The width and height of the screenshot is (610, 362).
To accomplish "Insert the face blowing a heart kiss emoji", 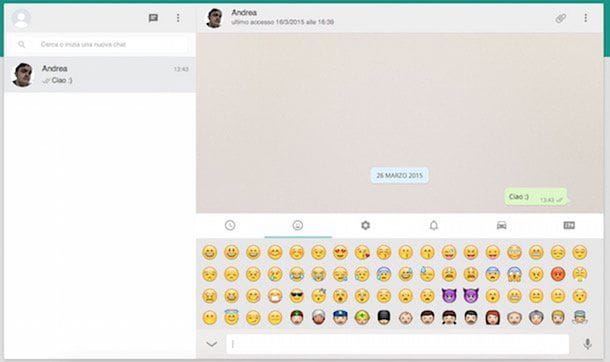I will coord(362,253).
